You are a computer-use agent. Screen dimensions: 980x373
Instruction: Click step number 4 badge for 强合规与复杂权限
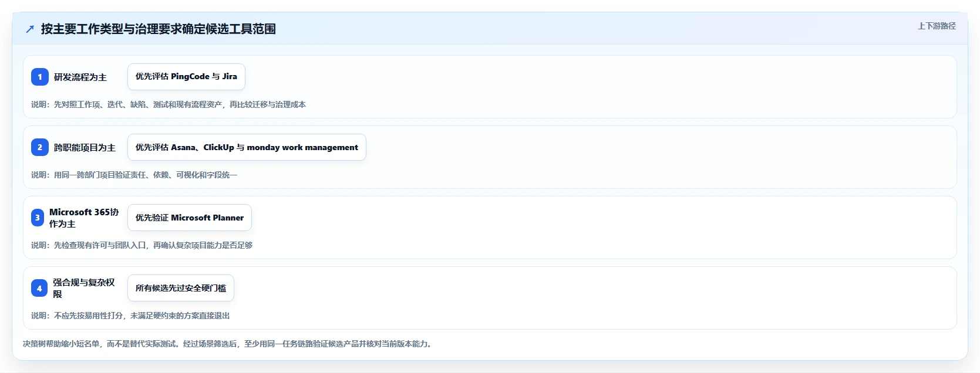pos(39,288)
